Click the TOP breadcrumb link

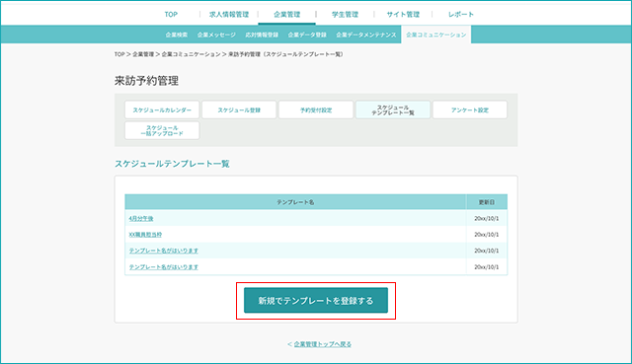click(x=119, y=54)
